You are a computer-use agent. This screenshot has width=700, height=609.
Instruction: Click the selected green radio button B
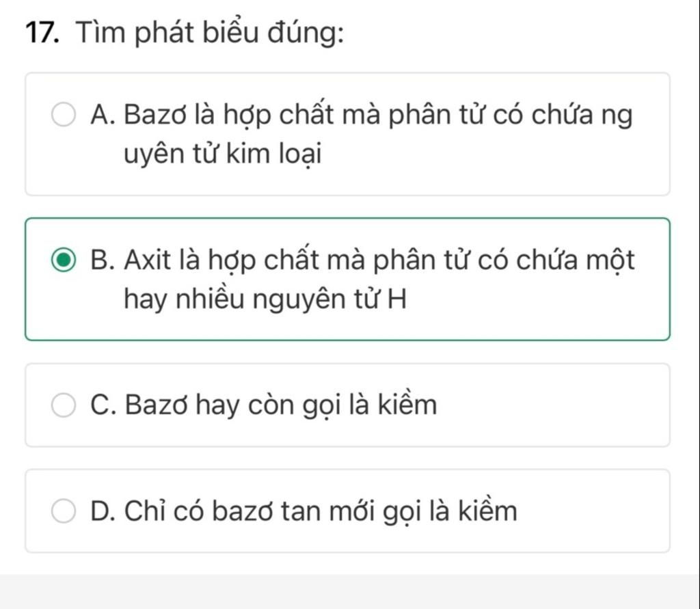[x=66, y=260]
